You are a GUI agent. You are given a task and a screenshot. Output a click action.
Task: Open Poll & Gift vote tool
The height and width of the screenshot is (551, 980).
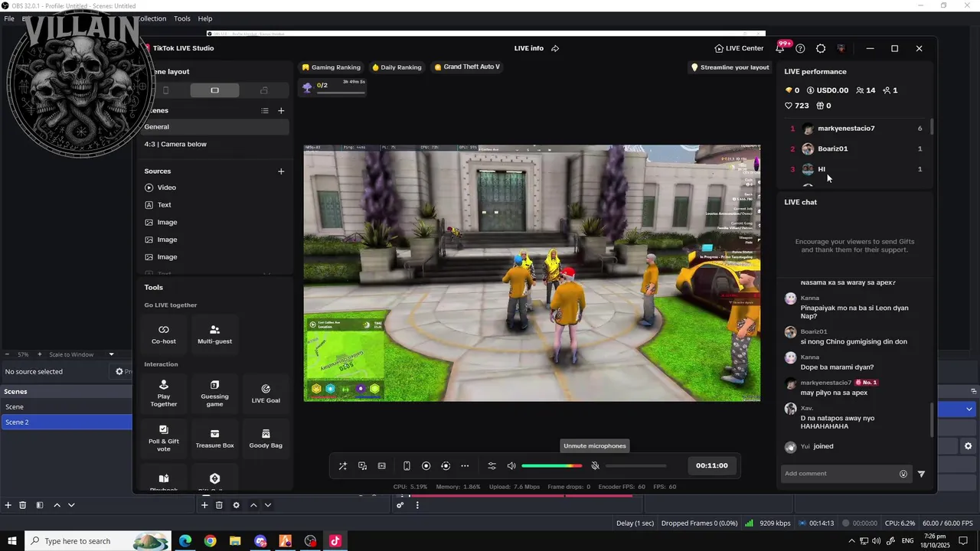164,439
